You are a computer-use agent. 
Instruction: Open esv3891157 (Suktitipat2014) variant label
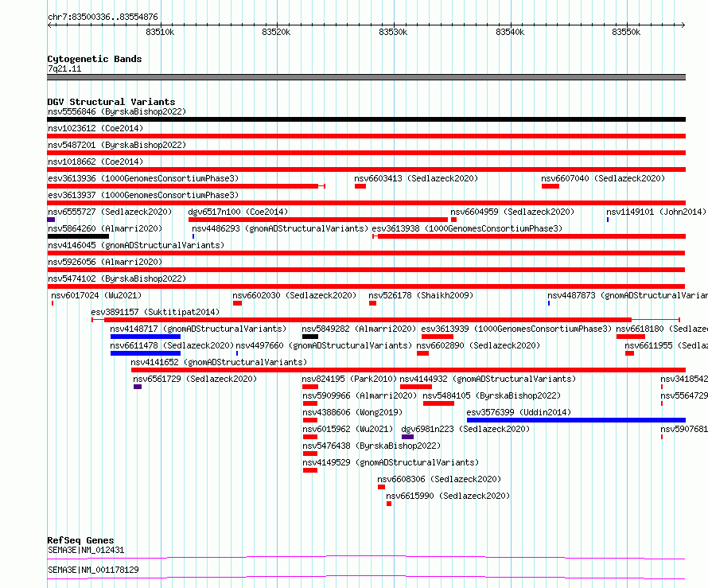[x=155, y=312]
